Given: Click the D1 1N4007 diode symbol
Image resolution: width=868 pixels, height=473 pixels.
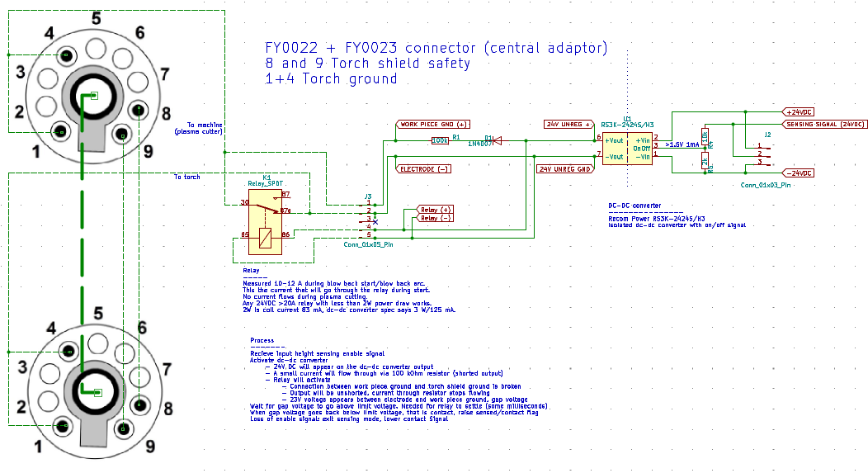Looking at the screenshot, I should 497,140.
